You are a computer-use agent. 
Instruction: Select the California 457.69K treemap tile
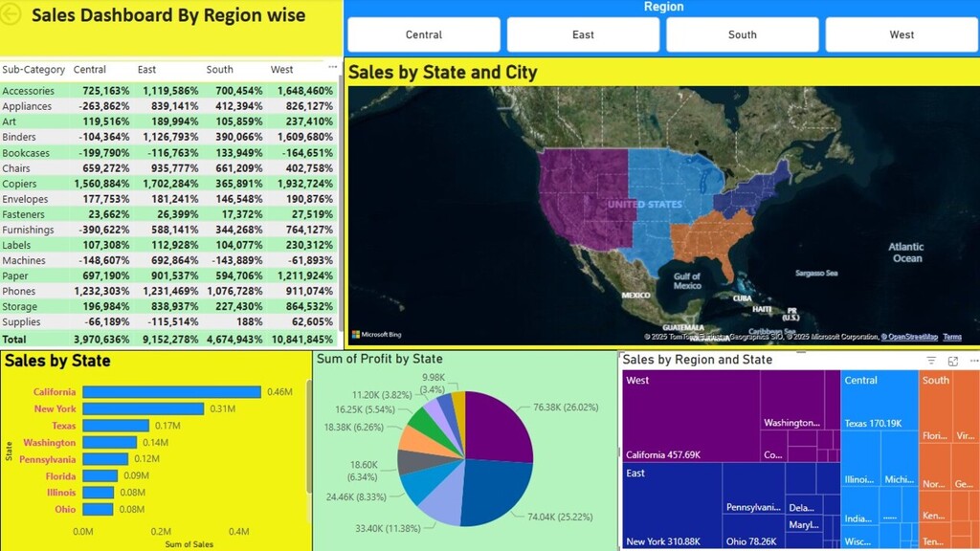pos(691,415)
